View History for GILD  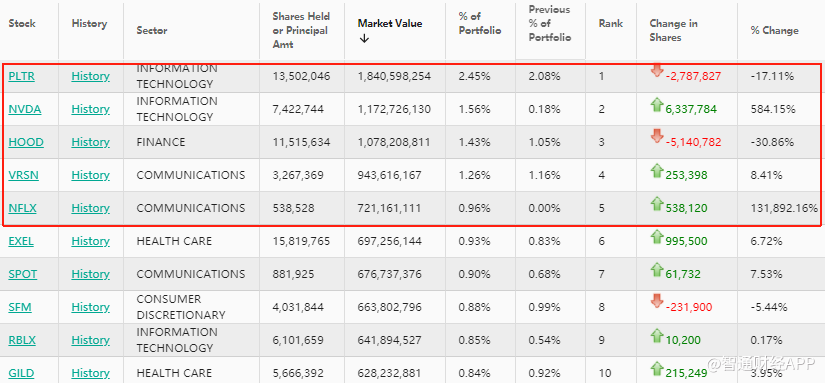[90, 373]
